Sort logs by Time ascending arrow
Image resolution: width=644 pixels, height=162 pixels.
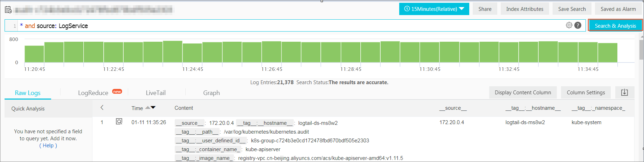[148, 108]
